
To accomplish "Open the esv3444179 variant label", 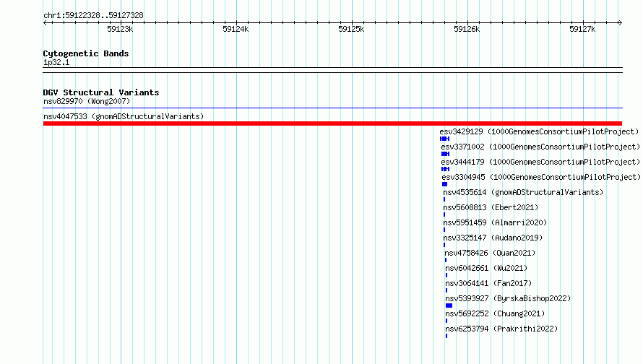I will coord(540,162).
